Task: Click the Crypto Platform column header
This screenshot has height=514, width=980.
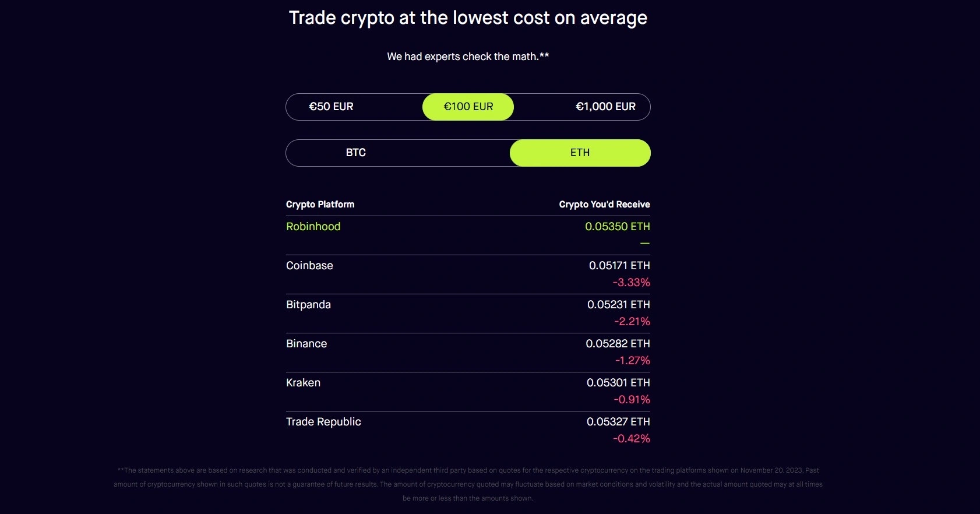Action: (x=320, y=205)
